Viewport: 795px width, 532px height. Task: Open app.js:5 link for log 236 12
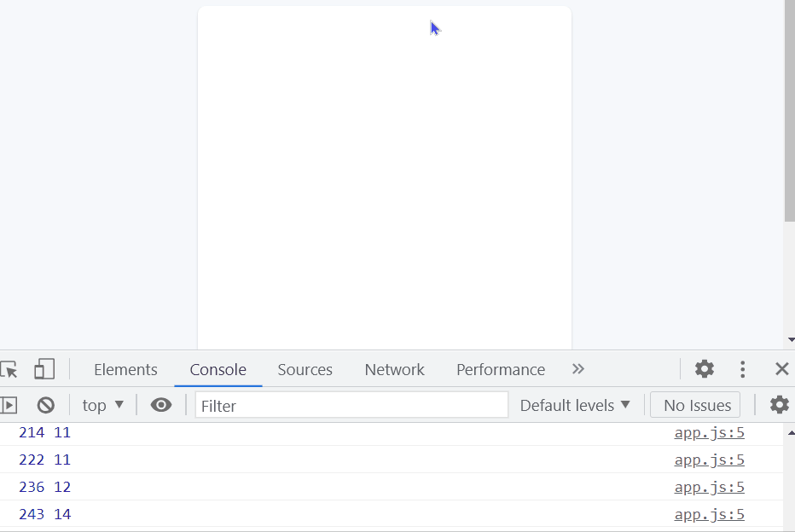[x=710, y=488]
